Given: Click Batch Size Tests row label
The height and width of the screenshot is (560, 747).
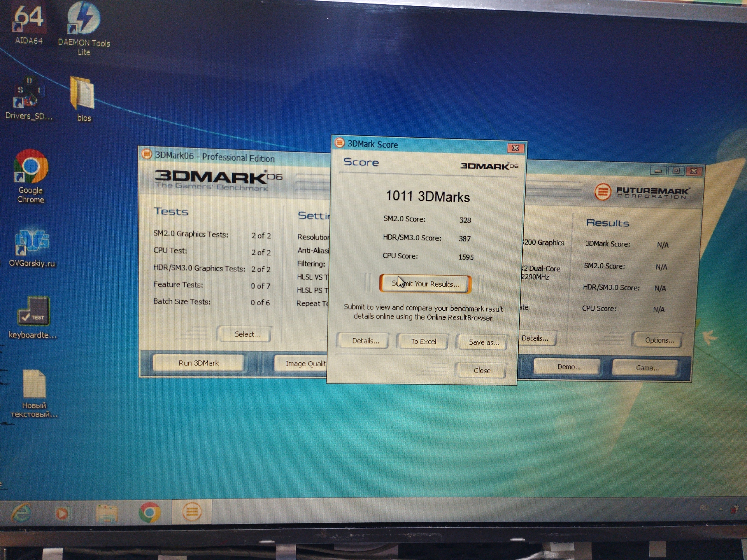Looking at the screenshot, I should pyautogui.click(x=182, y=301).
